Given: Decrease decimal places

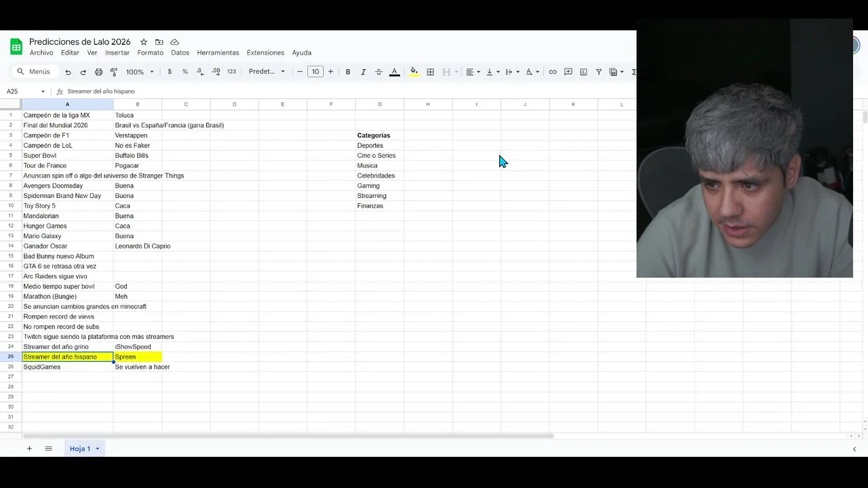Looking at the screenshot, I should (x=200, y=72).
